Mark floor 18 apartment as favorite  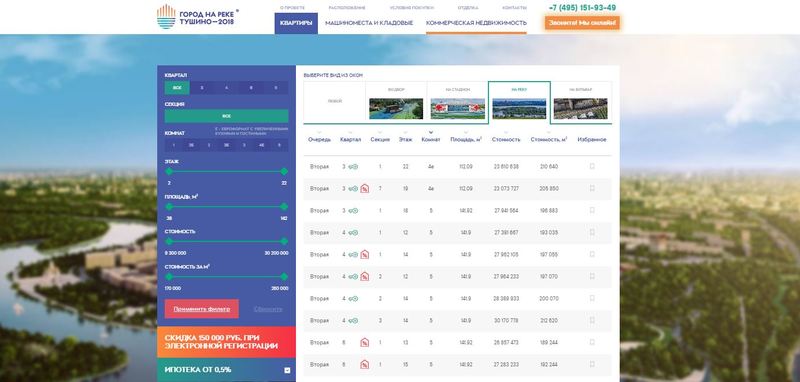coord(592,210)
